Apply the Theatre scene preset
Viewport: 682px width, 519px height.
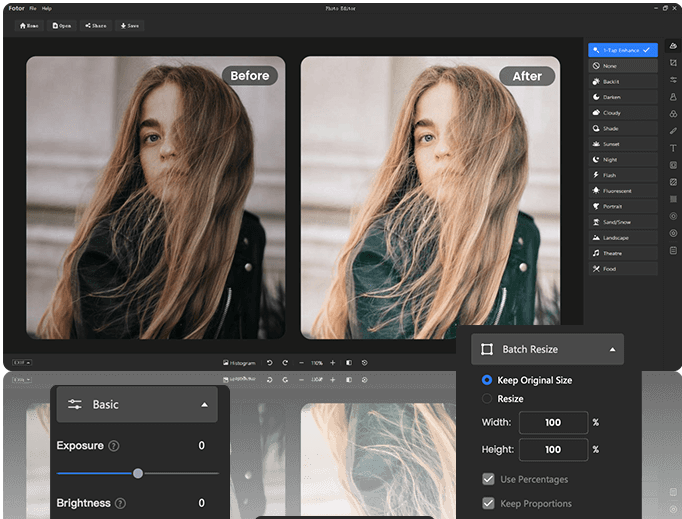tap(623, 253)
